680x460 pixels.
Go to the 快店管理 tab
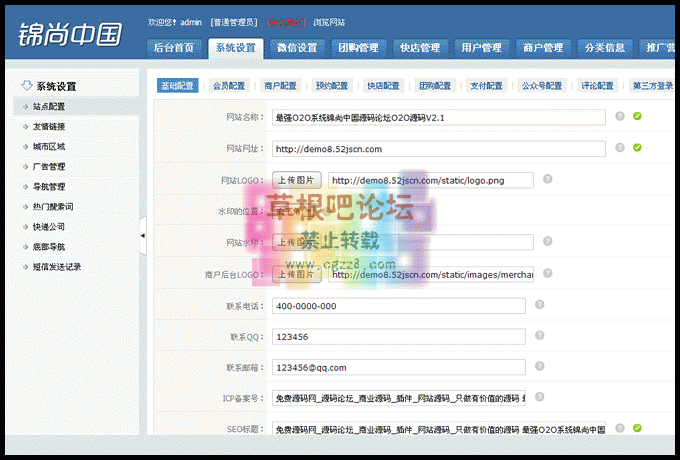click(420, 48)
